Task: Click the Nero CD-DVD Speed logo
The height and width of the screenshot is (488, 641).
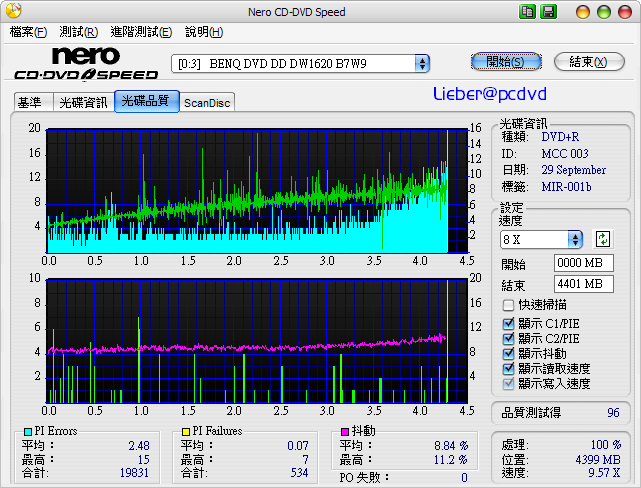Action: click(x=86, y=63)
